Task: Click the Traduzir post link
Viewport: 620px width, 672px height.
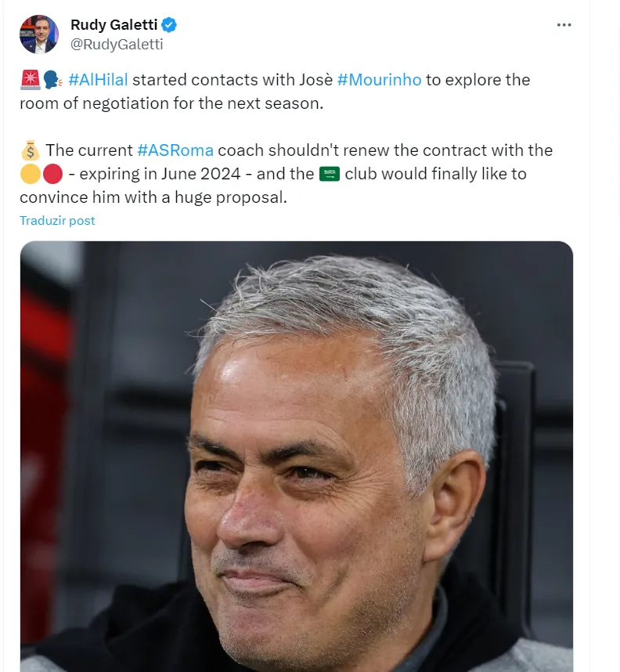Action: [57, 221]
